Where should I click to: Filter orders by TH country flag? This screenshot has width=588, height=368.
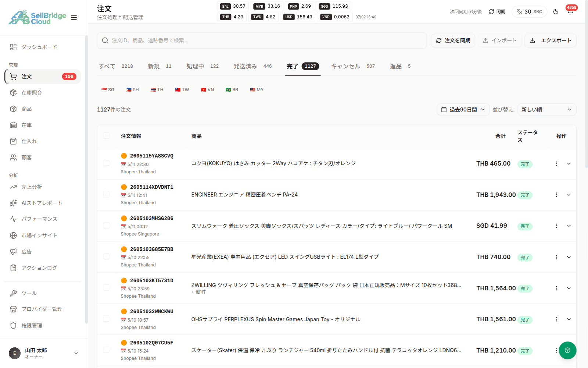[157, 90]
